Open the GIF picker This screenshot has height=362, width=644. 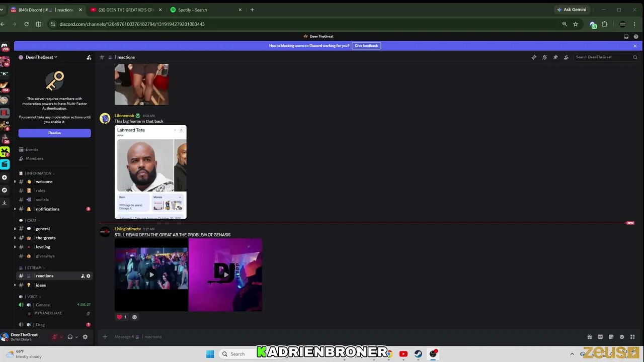pyautogui.click(x=600, y=337)
